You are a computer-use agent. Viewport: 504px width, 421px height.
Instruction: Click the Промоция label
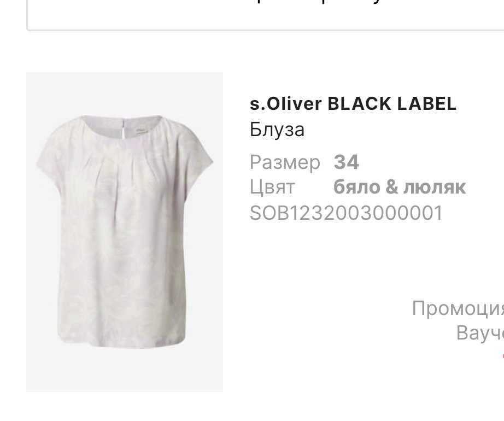[x=458, y=308]
